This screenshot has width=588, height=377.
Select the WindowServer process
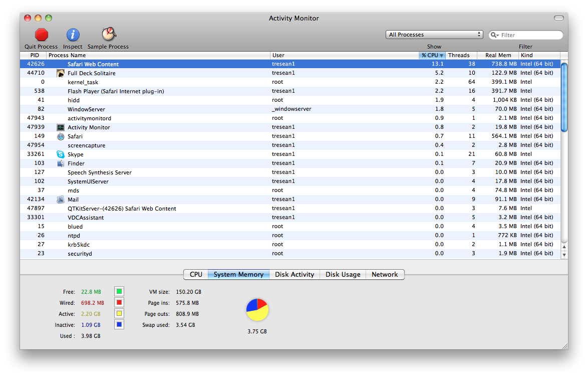click(290, 109)
